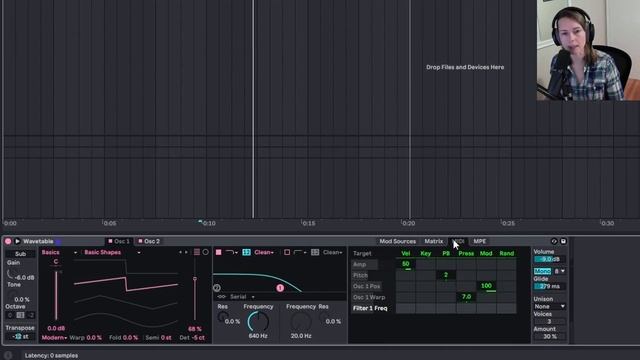The width and height of the screenshot is (640, 360).
Task: Open the Modern oscillator effect dropdown
Action: pyautogui.click(x=54, y=338)
